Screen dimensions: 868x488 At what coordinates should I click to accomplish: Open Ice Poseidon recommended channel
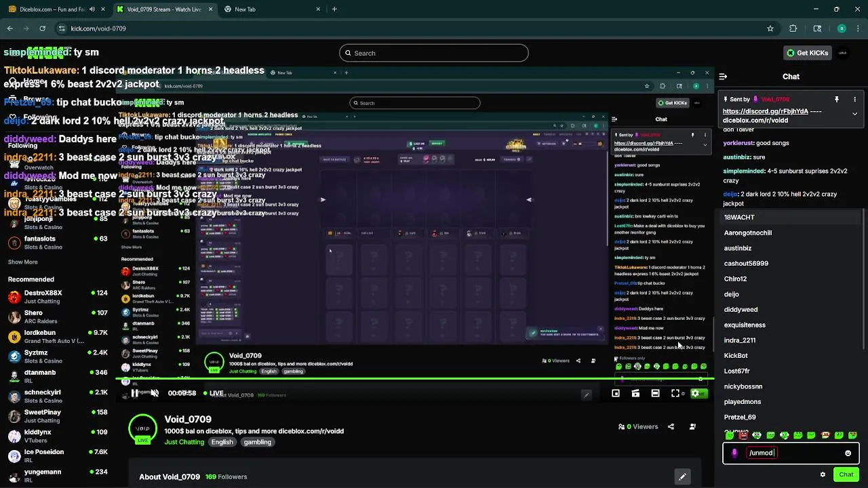point(58,455)
